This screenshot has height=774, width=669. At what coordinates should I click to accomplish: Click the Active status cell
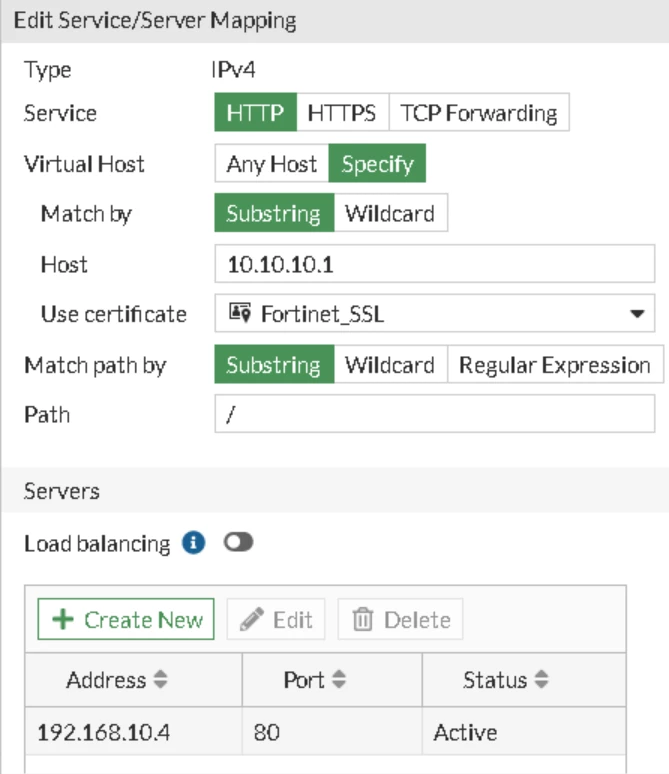tap(524, 732)
